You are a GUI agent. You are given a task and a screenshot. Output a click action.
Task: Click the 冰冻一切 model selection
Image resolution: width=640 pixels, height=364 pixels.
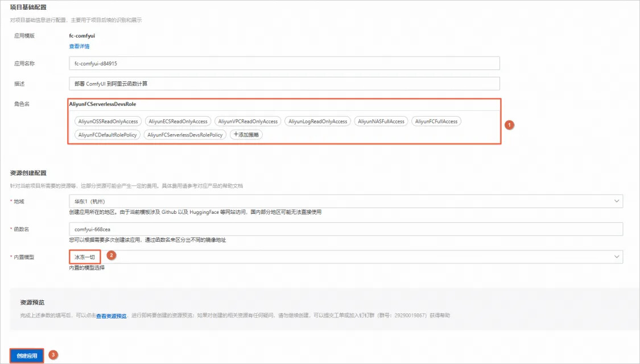(85, 257)
